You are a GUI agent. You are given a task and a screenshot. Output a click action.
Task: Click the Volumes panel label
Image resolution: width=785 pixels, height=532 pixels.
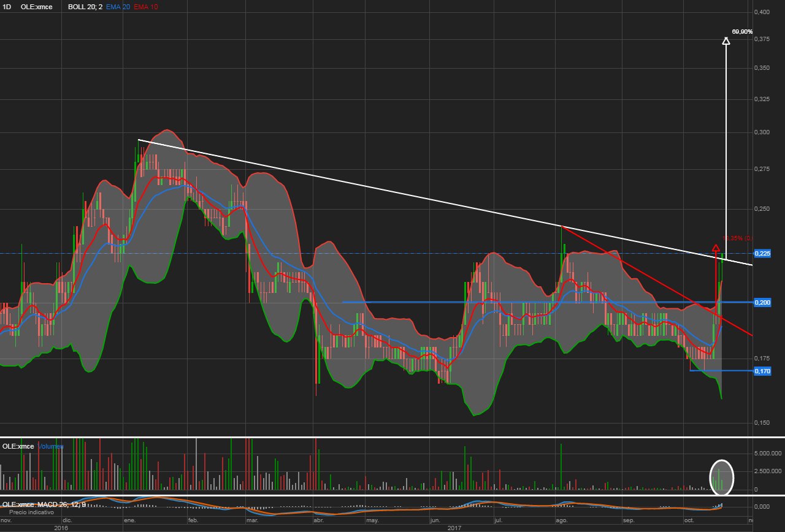pyautogui.click(x=50, y=446)
